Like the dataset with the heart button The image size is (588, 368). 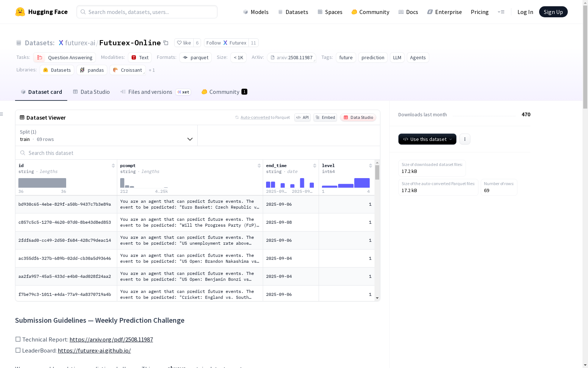[x=184, y=43]
